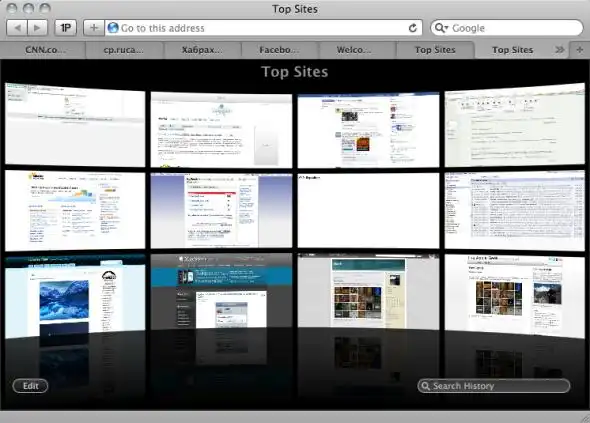Image resolution: width=590 pixels, height=423 pixels.
Task: Show hidden tabs with double chevron
Action: pos(560,50)
